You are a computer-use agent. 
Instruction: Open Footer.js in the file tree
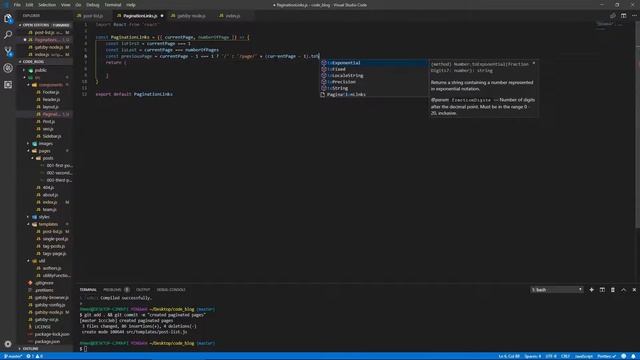[51, 92]
